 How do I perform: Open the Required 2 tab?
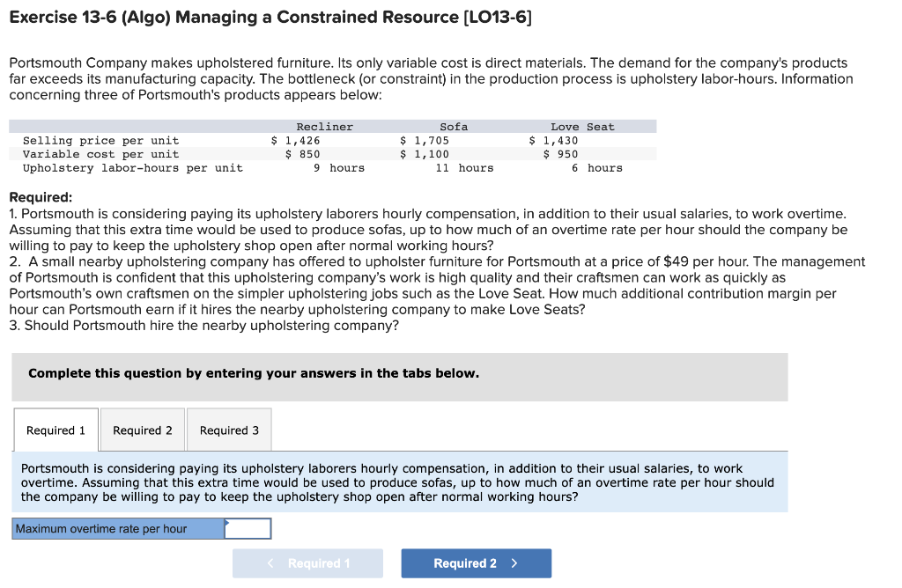tap(142, 430)
